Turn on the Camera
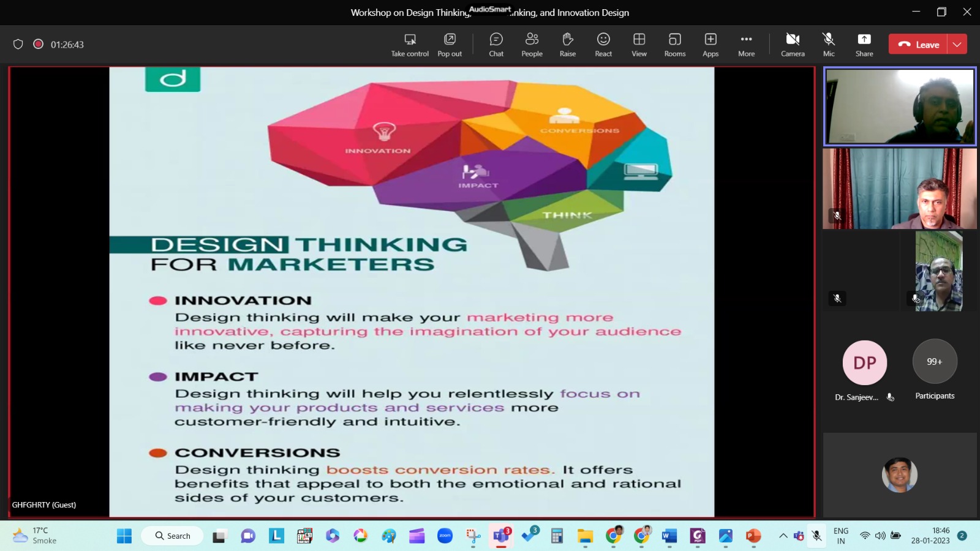980x551 pixels. pos(793,45)
